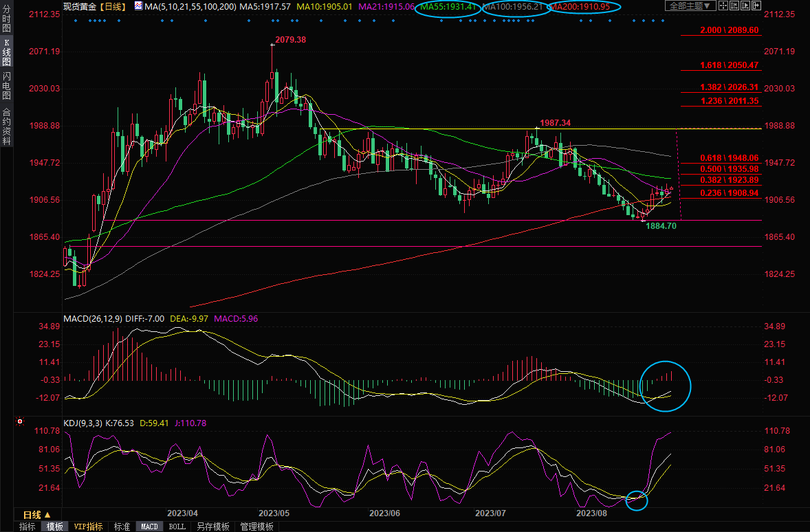Click the MA indicator chart icon
Screen dimensions: 810x532
(138, 6)
